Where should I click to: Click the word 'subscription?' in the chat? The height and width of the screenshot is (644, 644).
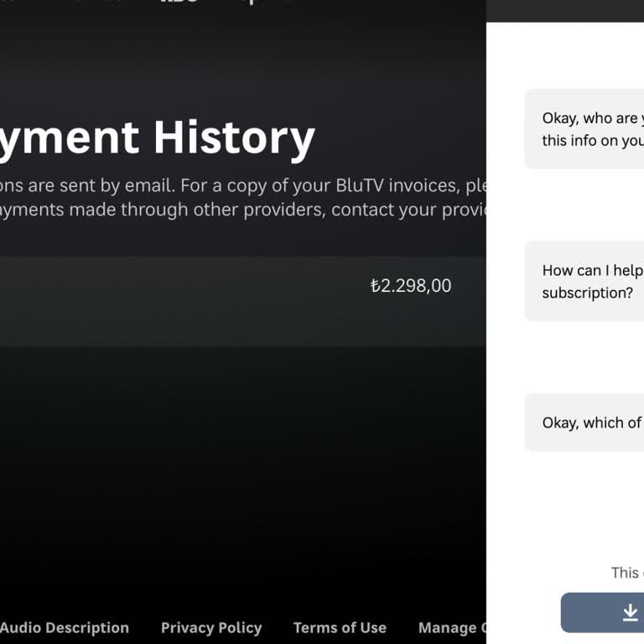[587, 293]
